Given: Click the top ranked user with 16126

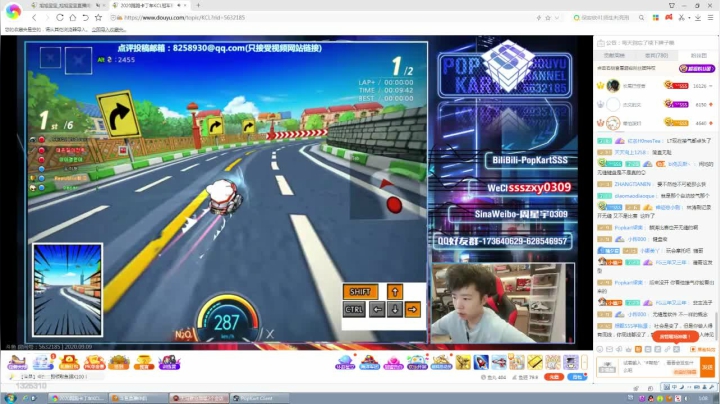Looking at the screenshot, I should 656,86.
